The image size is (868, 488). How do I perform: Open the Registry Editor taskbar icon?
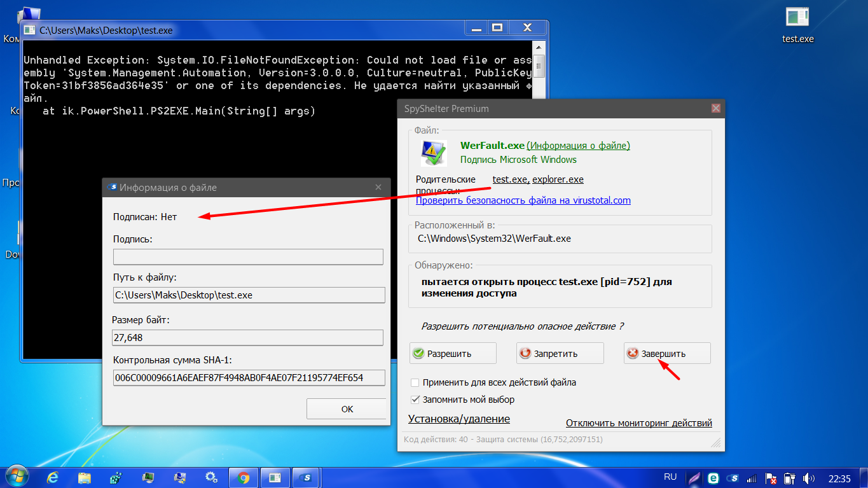(x=116, y=477)
